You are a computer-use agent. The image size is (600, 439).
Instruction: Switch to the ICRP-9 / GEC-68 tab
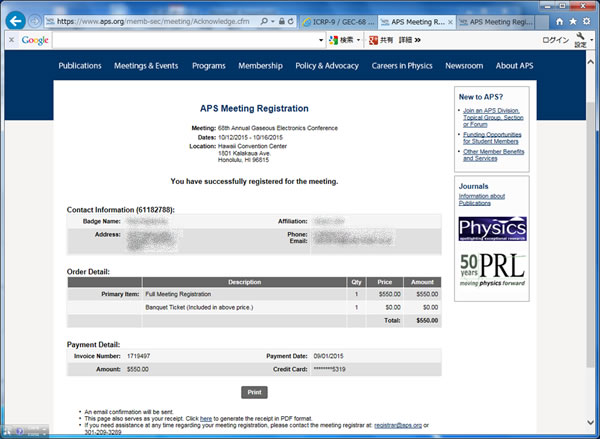click(339, 22)
